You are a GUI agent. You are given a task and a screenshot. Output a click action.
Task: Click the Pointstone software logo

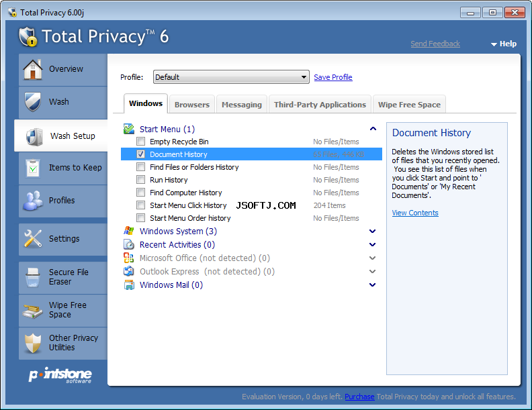[x=60, y=374]
